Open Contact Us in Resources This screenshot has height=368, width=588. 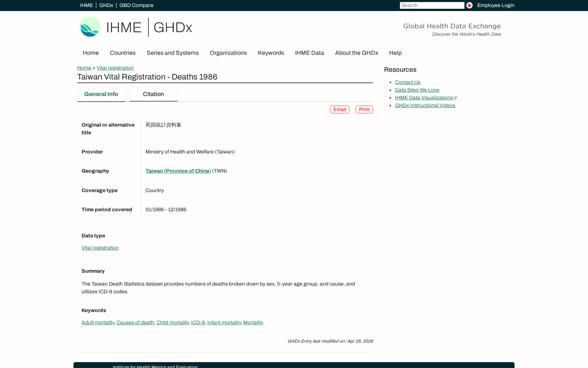408,82
